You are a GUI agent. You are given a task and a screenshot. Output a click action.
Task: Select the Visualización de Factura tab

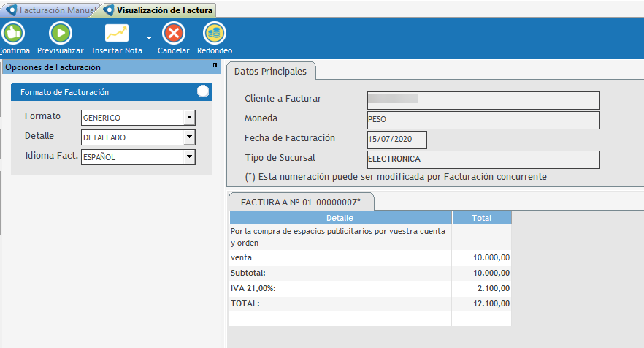159,10
